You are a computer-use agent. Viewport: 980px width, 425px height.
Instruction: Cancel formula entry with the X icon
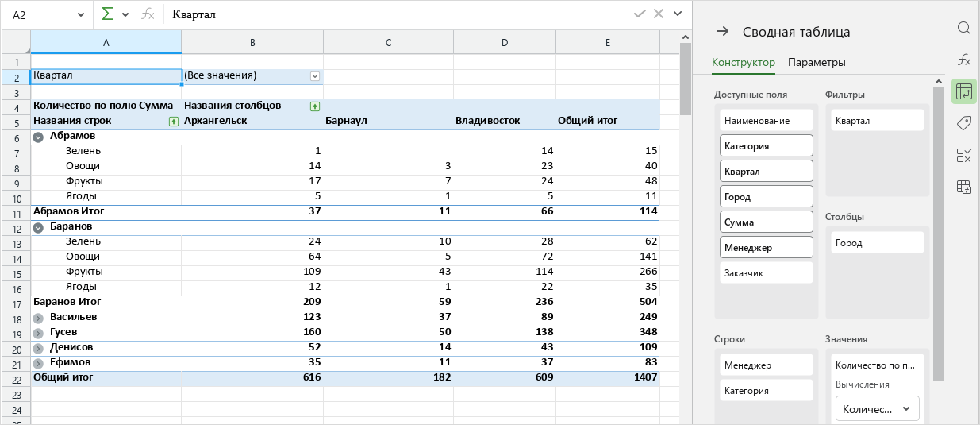click(659, 14)
